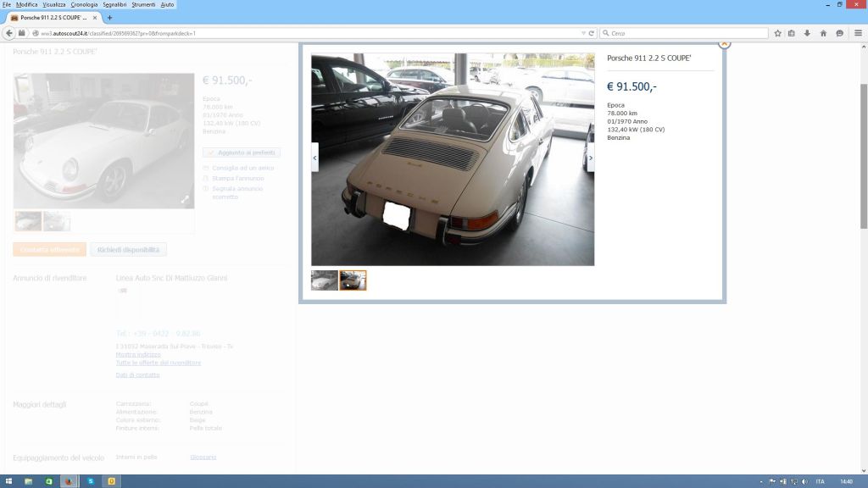
Task: Click Consiglia ad un amico link
Action: [x=243, y=169]
